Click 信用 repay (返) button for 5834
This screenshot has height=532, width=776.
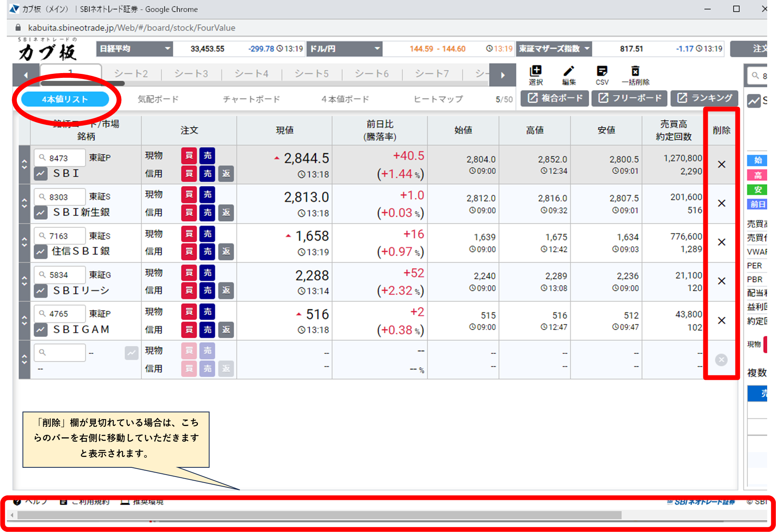tap(226, 290)
